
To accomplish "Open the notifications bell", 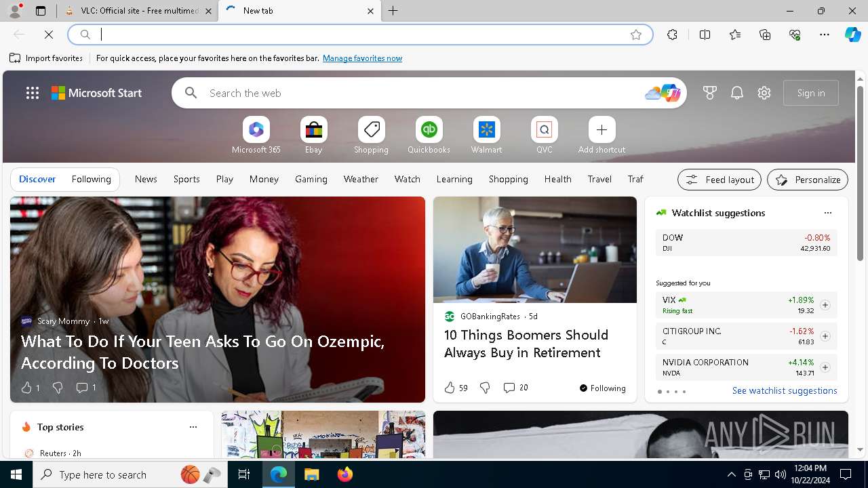I will point(737,93).
